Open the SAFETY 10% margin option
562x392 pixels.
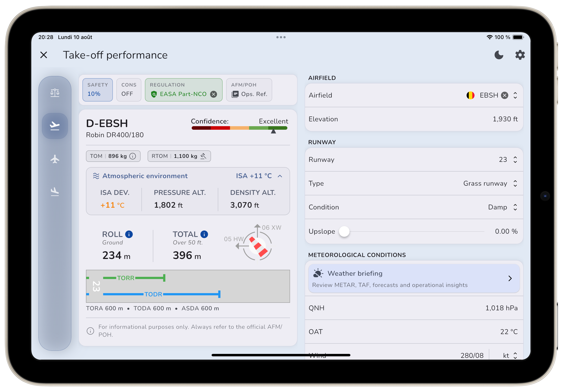(97, 90)
